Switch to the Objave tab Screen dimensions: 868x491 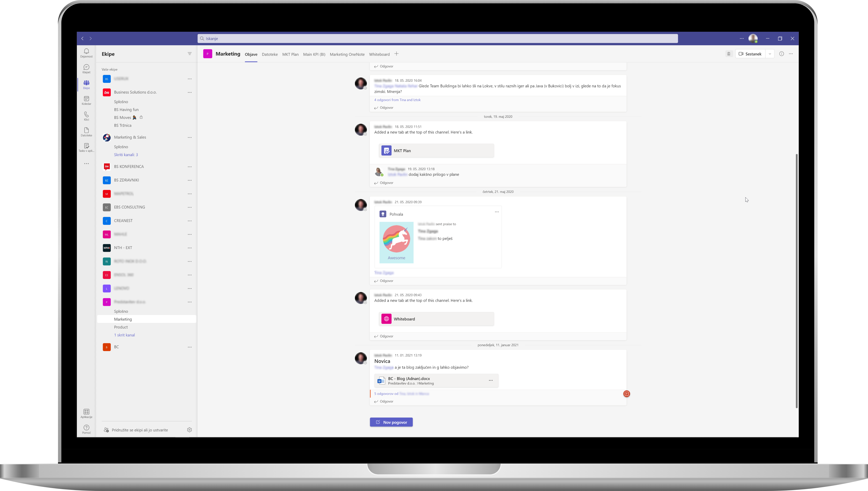[251, 54]
